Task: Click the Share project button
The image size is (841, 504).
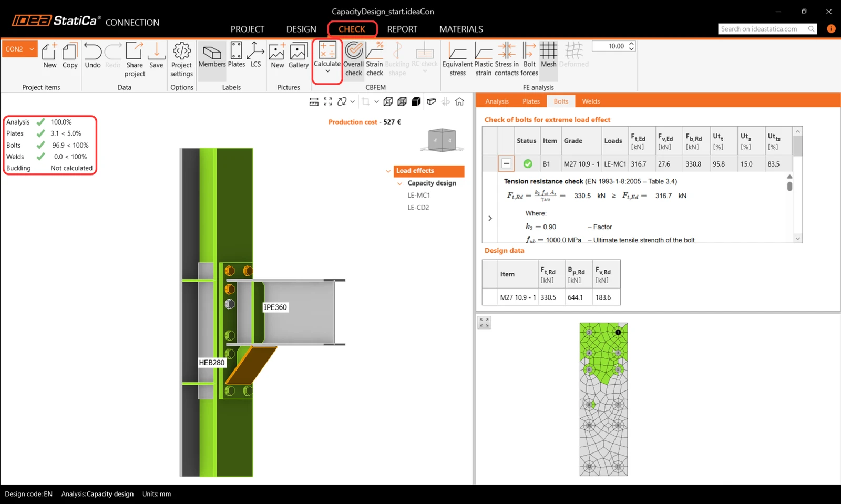Action: pyautogui.click(x=135, y=60)
